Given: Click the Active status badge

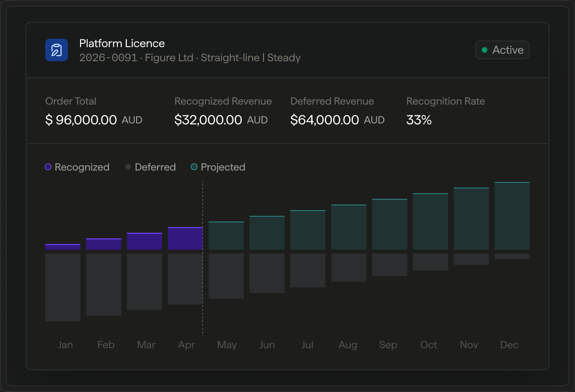Looking at the screenshot, I should [502, 50].
